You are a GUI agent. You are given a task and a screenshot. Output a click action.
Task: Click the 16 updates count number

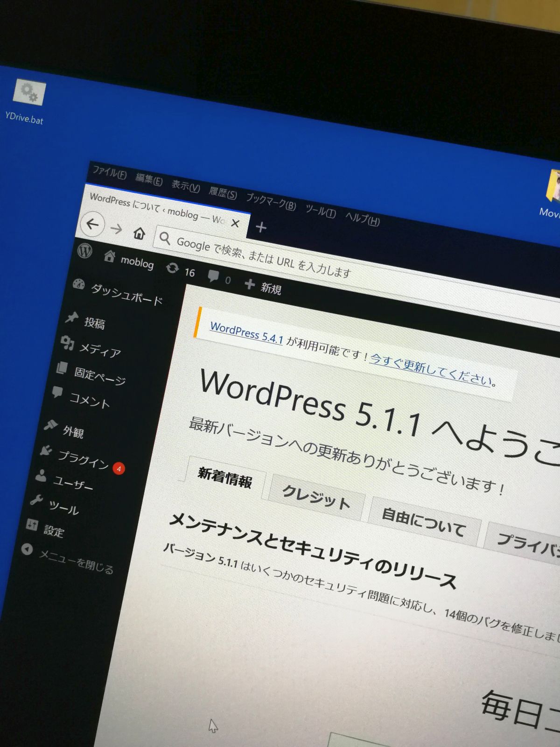pyautogui.click(x=189, y=272)
